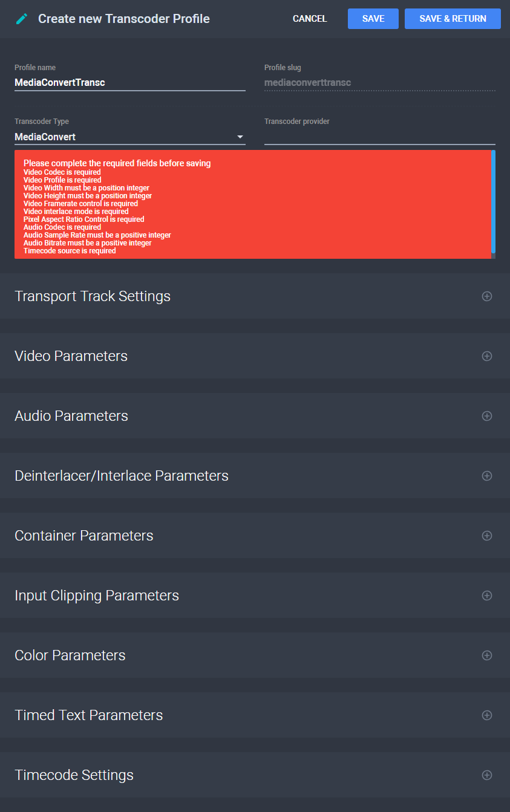Click the plus icon beside Input Clipping Parameters
Screen dimensions: 510x812
[487, 596]
